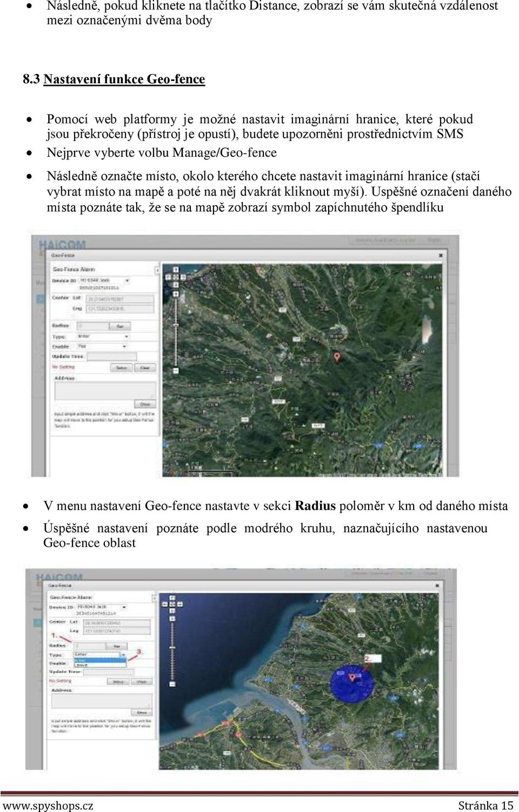
Task: Click Clear button in upper screenshot
Action: point(145,367)
